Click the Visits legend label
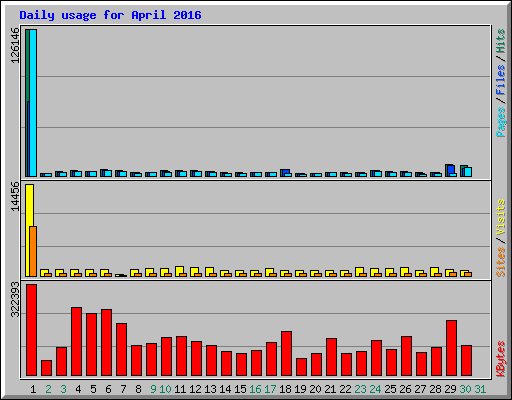The width and height of the screenshot is (512, 400). pyautogui.click(x=501, y=218)
